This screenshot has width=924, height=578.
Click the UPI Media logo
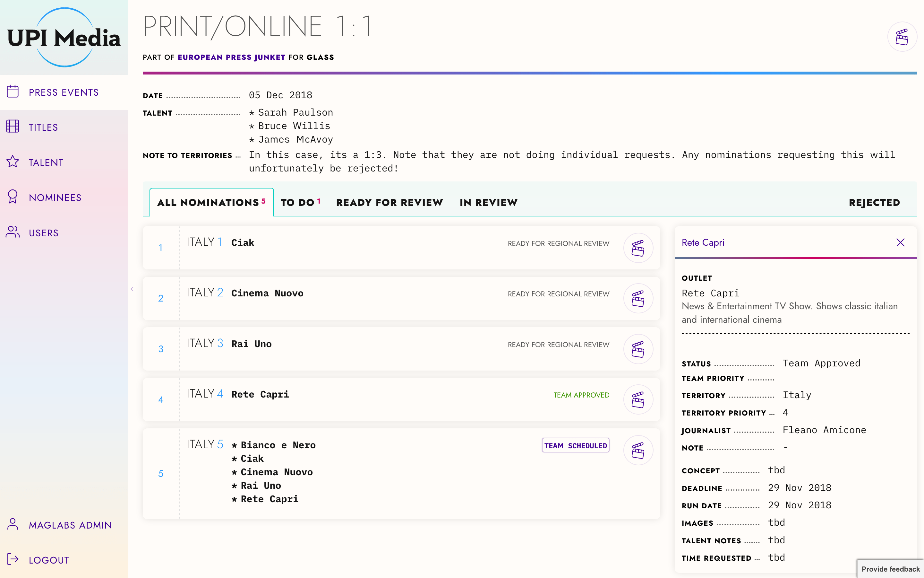[x=64, y=38]
